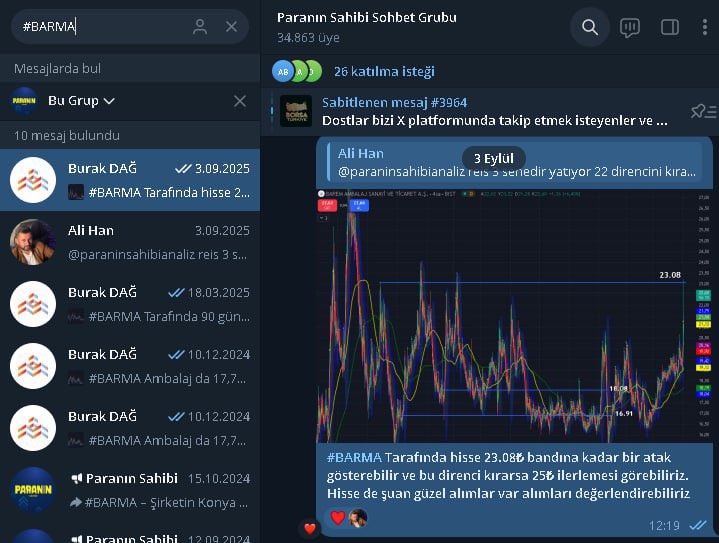The height and width of the screenshot is (543, 719).
Task: Click the #BARMA hashtag in message
Action: tap(354, 457)
